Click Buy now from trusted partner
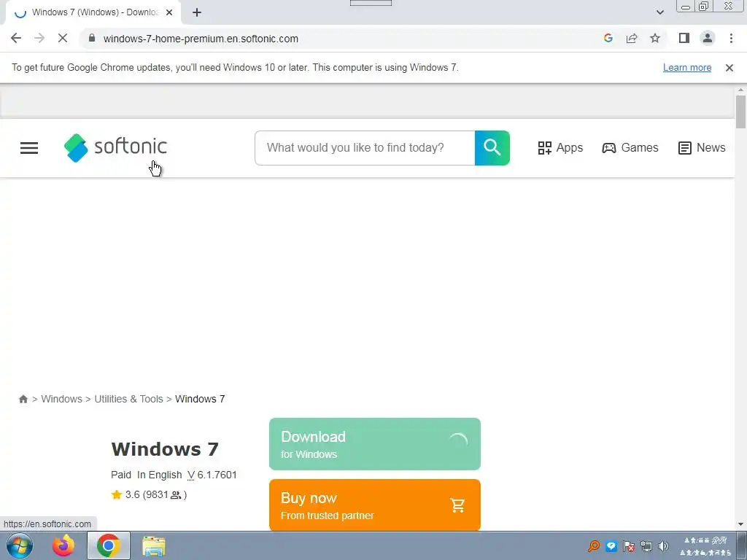Screen dimensions: 747x560 point(375,505)
